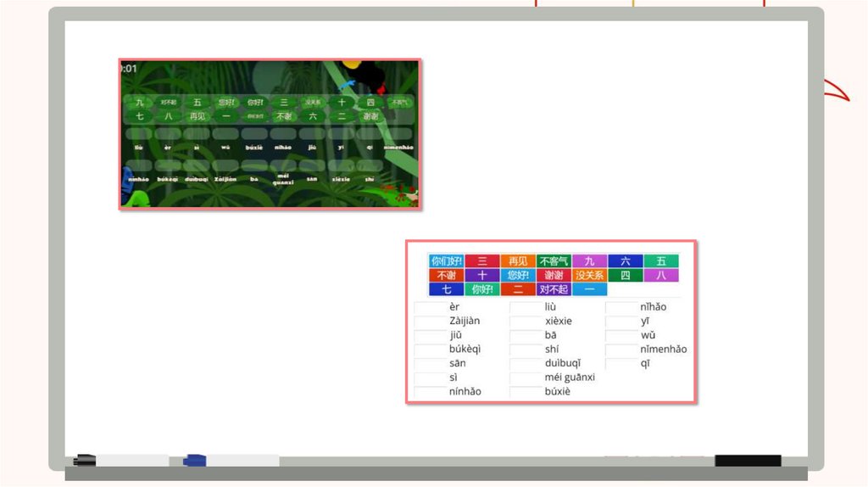Select orange 再见 tile in worksheet
The width and height of the screenshot is (868, 487).
518,261
